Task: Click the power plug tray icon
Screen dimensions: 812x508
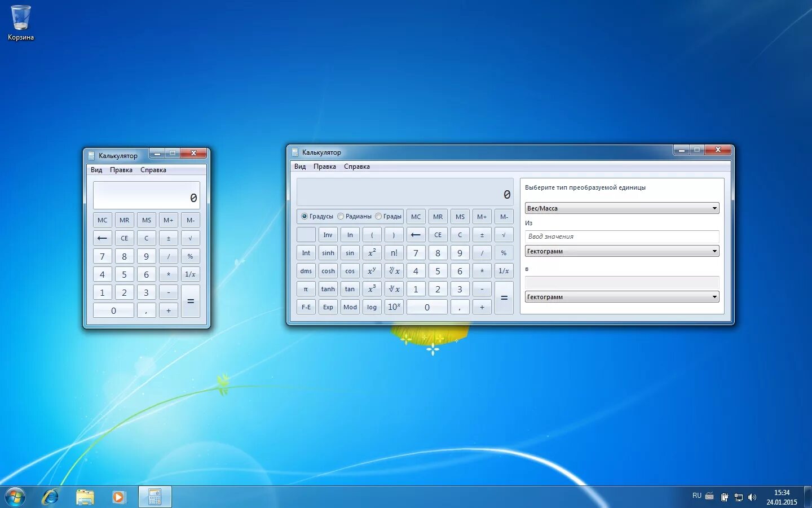Action: point(725,497)
